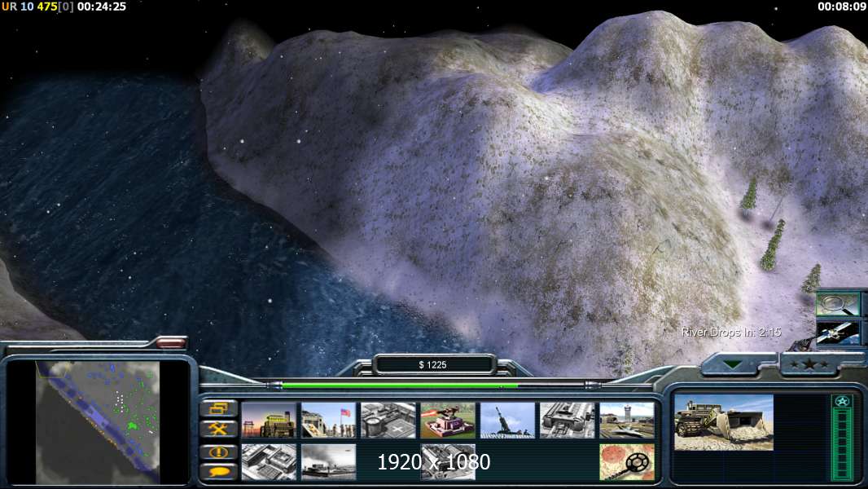Screen dimensions: 868x489
Task: Select the Fire Base artillery icon
Action: [x=507, y=420]
